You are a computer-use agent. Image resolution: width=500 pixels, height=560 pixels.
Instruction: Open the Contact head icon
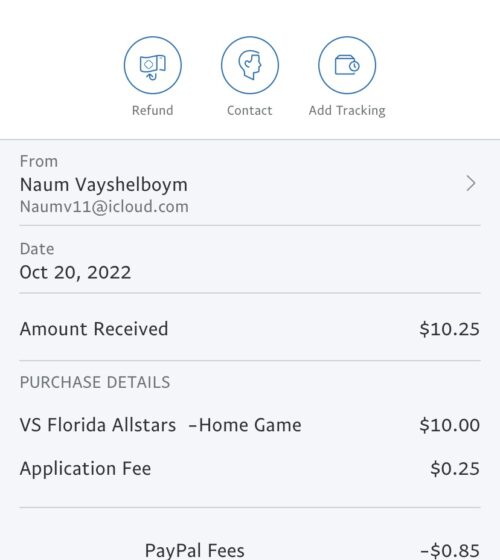tap(250, 65)
